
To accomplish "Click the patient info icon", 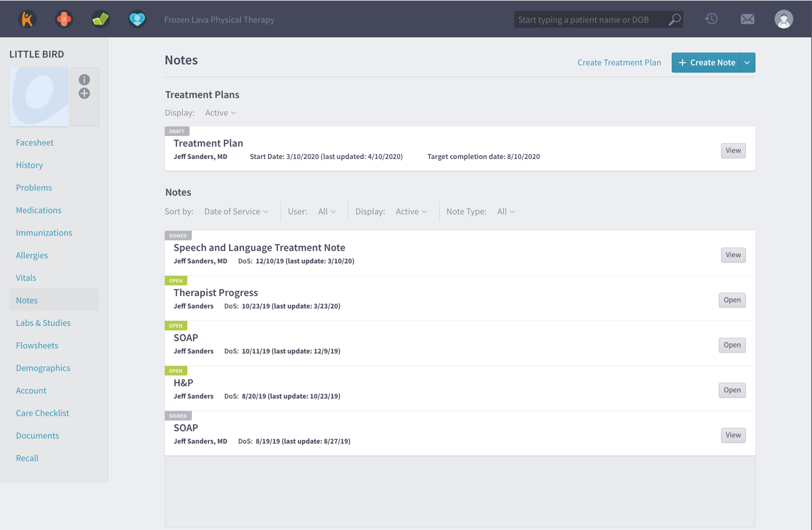I will (x=84, y=80).
